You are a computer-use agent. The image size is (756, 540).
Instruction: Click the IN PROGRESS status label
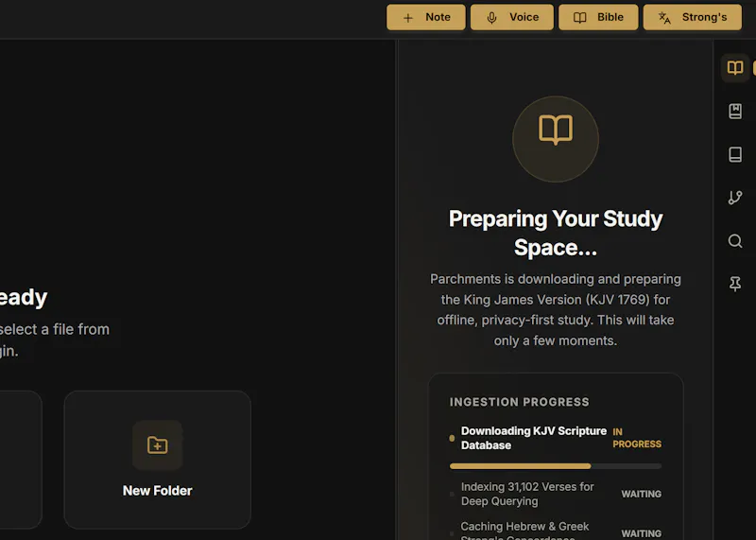point(637,438)
